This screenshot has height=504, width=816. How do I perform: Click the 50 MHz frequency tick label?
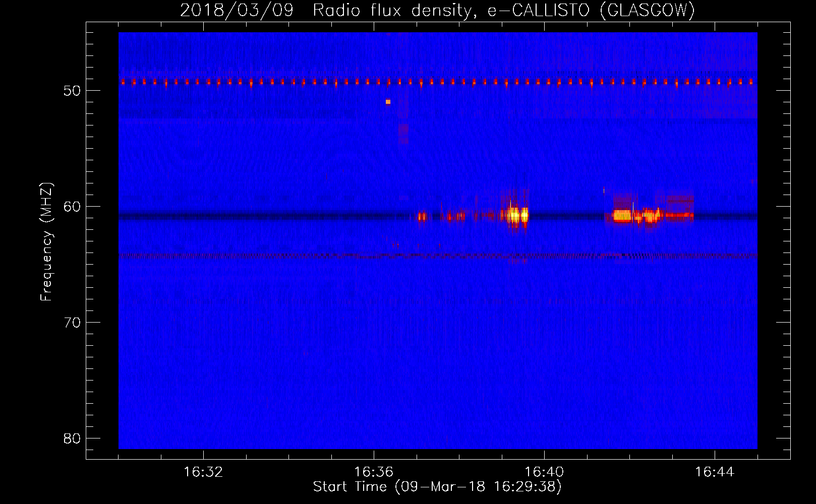pyautogui.click(x=72, y=91)
